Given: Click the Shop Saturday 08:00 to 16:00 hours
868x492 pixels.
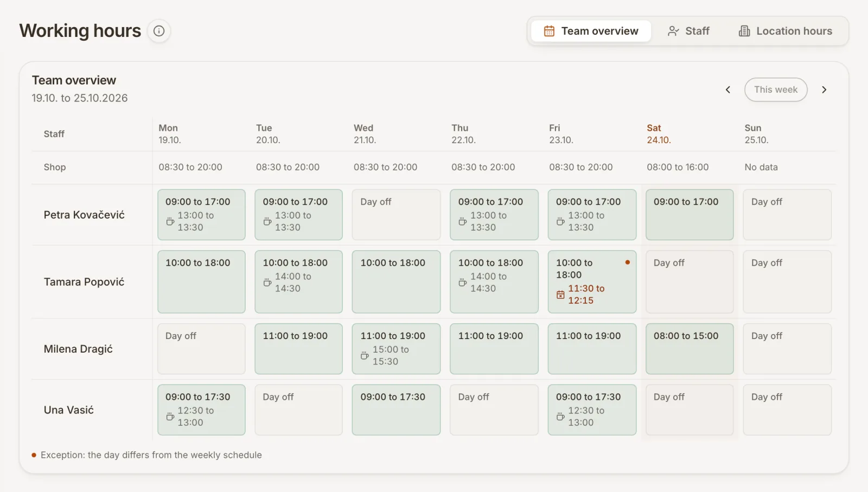Looking at the screenshot, I should click(678, 167).
